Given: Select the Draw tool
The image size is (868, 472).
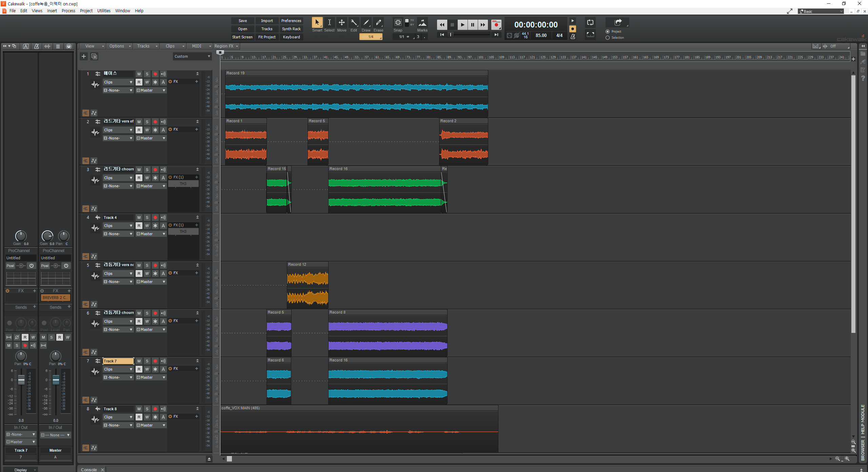Looking at the screenshot, I should click(366, 23).
